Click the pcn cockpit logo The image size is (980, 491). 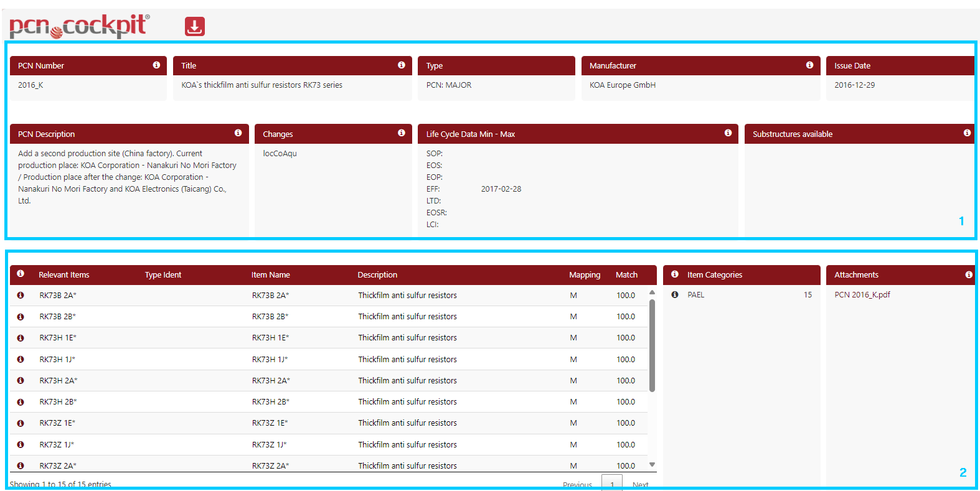pos(80,26)
